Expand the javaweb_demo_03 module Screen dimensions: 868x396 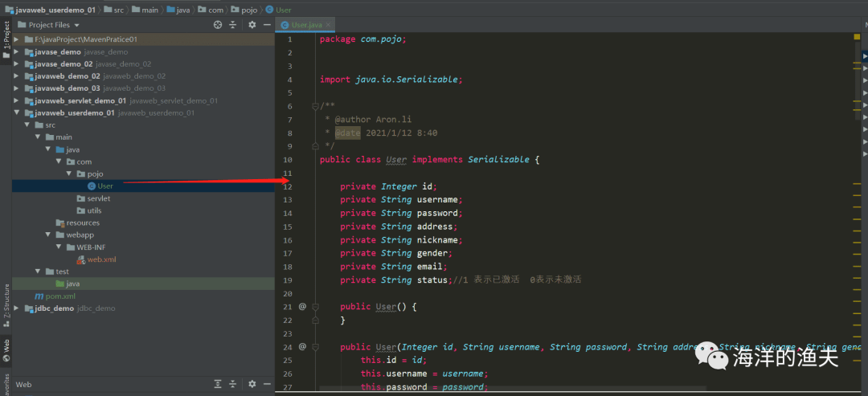[x=16, y=88]
